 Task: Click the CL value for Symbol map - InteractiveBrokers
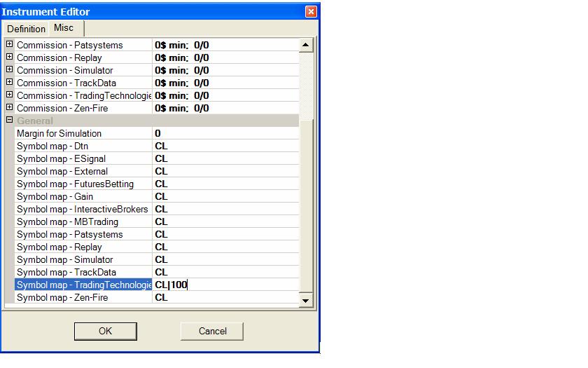(161, 209)
